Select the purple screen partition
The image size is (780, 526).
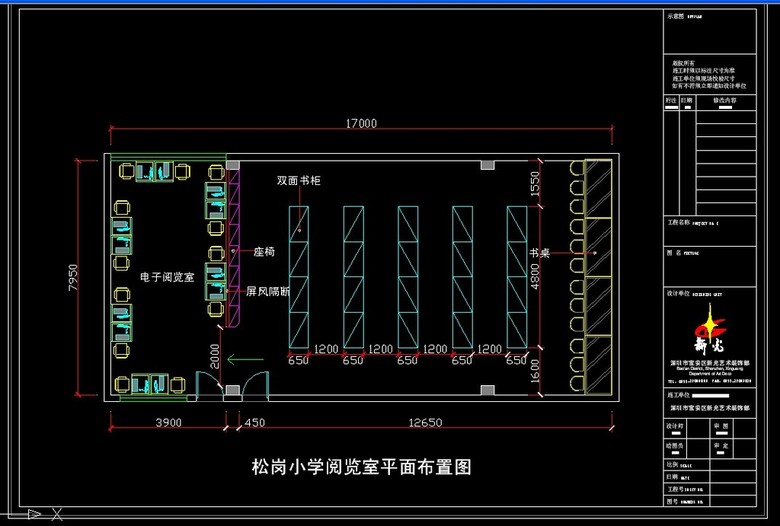[234, 248]
